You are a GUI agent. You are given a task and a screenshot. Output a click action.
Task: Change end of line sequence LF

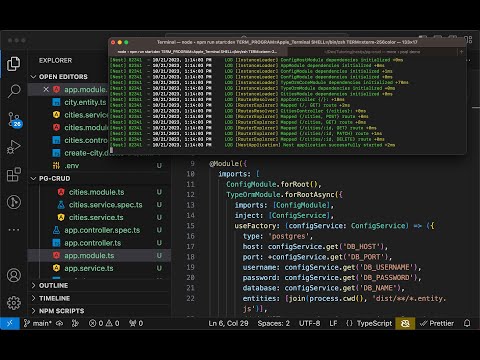click(333, 323)
